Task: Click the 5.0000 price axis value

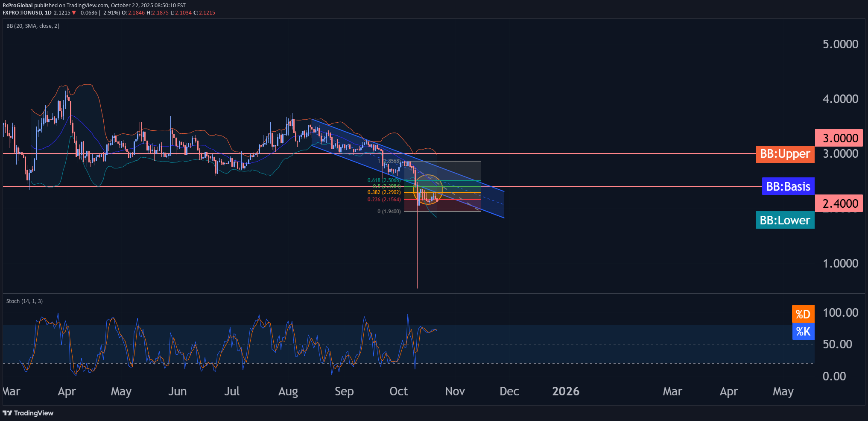Action: tap(840, 44)
